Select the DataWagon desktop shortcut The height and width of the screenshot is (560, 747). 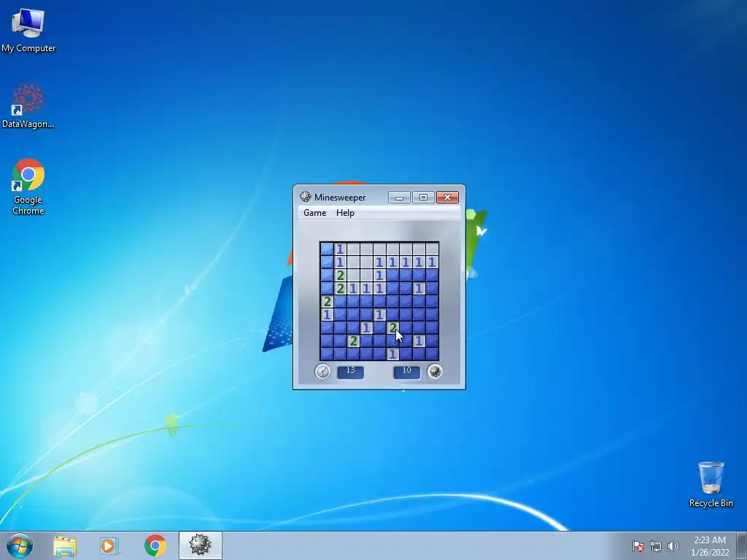tap(28, 106)
